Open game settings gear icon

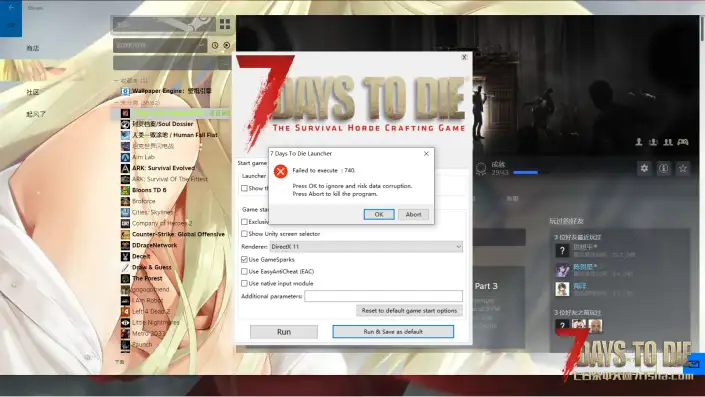click(x=644, y=169)
